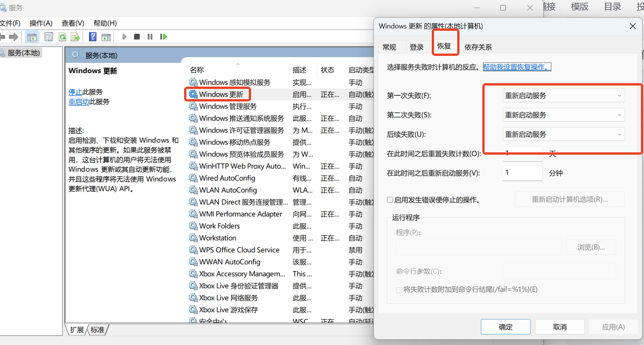Select 服务(本地) node in left tree

pos(24,53)
